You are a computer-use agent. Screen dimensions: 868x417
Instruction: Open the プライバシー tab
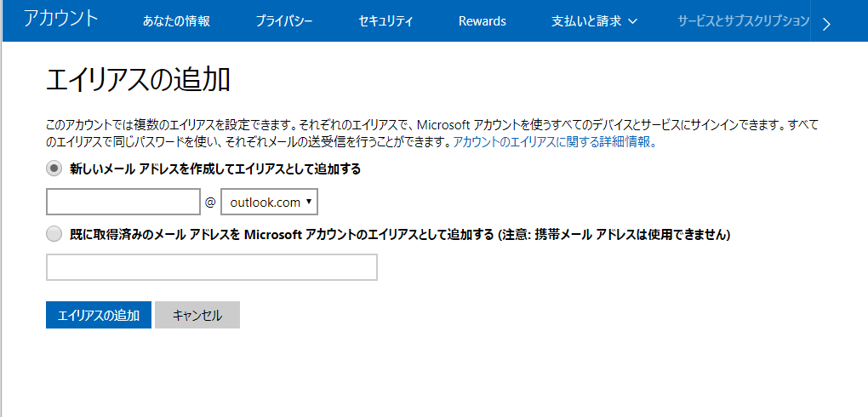[x=284, y=21]
